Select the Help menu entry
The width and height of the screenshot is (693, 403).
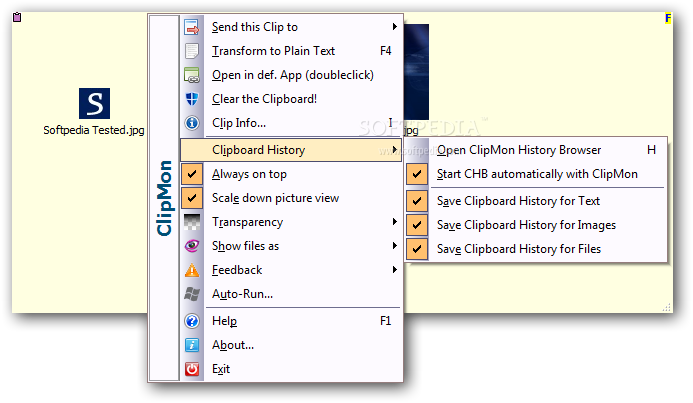click(292, 321)
